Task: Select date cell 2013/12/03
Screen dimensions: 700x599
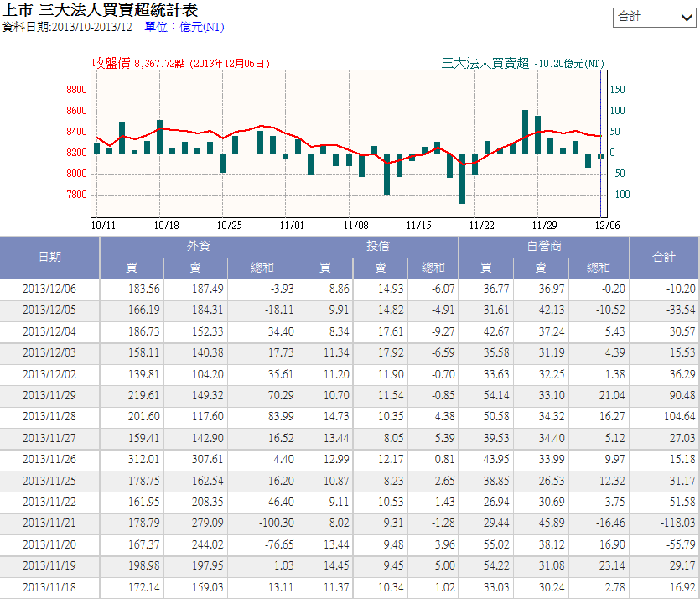Action: (x=49, y=353)
